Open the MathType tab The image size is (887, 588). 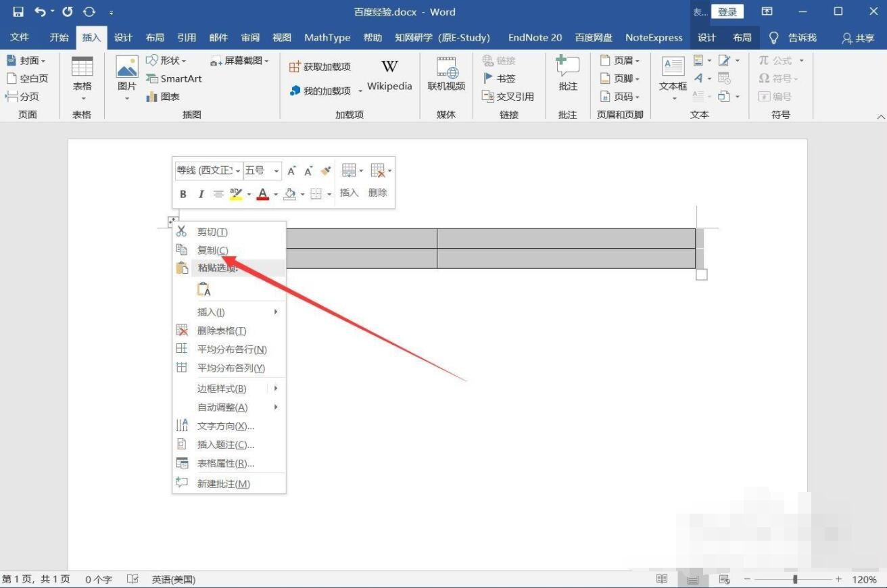pos(327,38)
